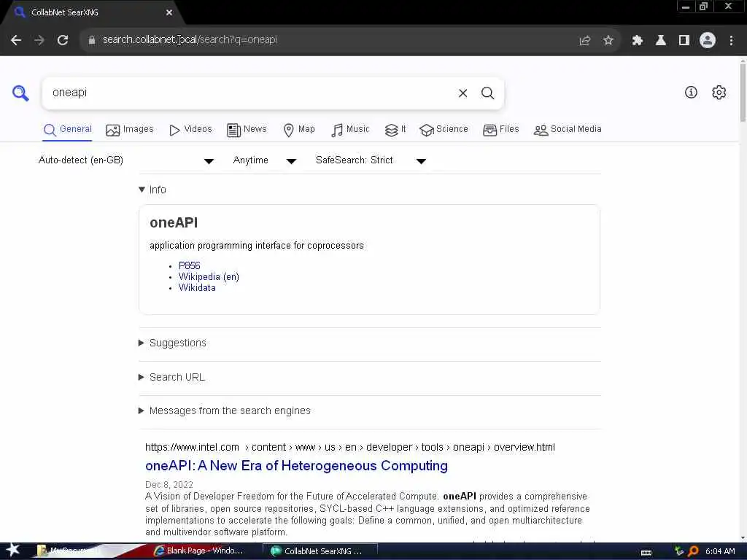Expand Messages from the search engines
747x560 pixels.
(225, 411)
